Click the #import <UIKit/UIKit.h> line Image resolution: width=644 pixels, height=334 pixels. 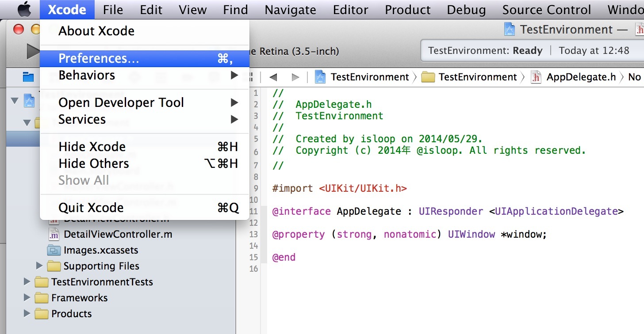[339, 188]
